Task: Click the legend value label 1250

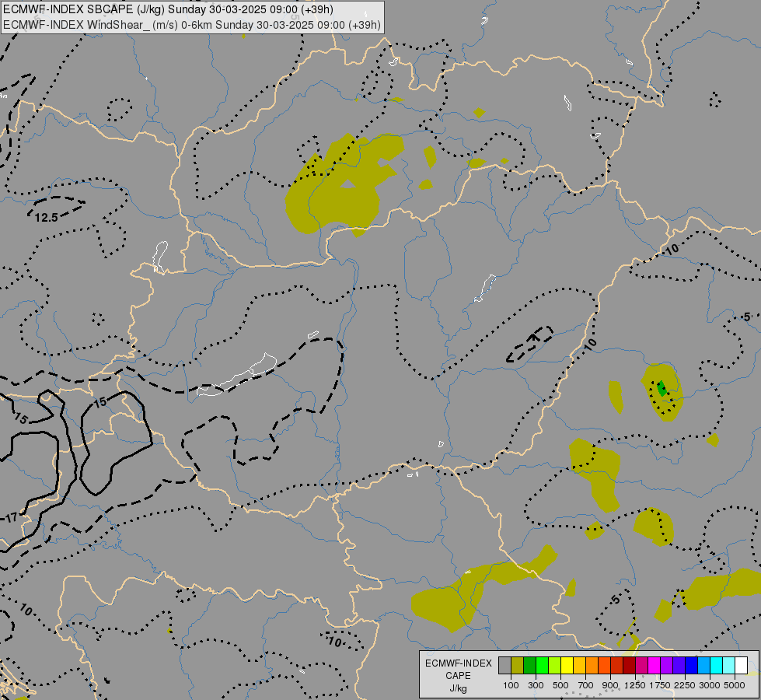Action: tap(635, 685)
